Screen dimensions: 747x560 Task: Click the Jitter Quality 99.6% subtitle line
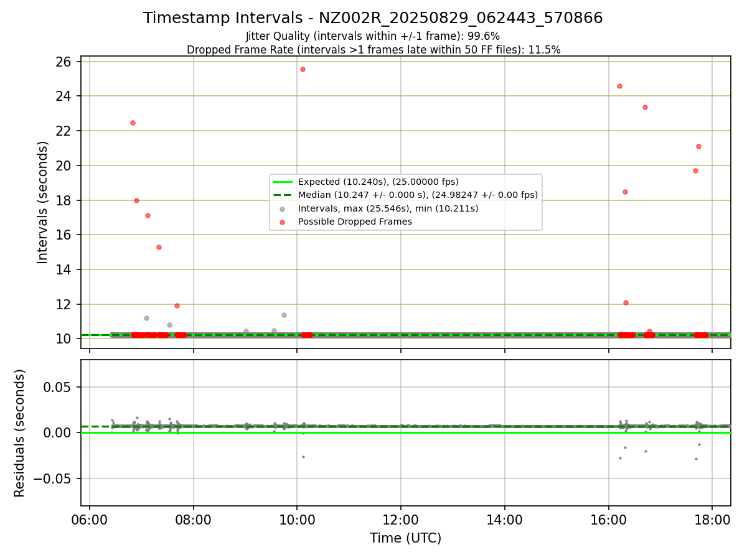point(373,36)
